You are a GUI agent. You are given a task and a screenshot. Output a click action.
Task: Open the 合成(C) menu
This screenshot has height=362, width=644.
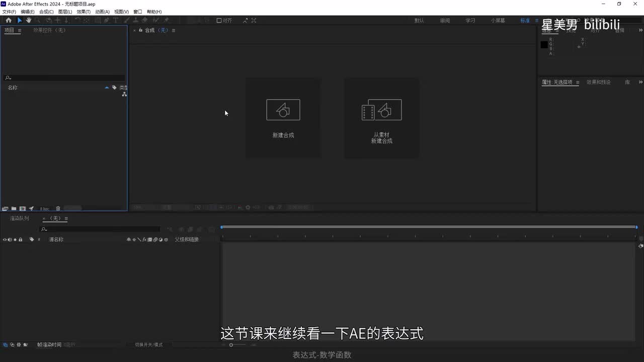tap(46, 12)
